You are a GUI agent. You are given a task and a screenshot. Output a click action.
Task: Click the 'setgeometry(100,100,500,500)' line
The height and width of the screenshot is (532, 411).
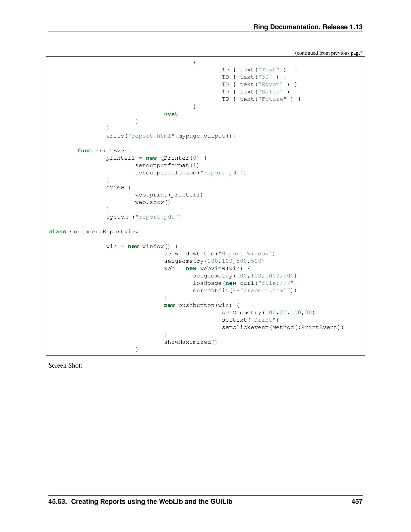point(214,261)
